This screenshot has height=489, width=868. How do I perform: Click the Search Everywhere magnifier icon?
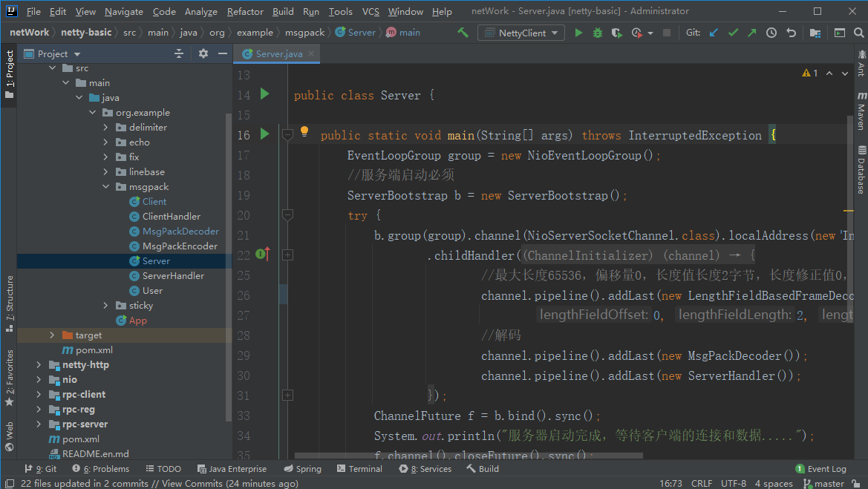tap(858, 33)
